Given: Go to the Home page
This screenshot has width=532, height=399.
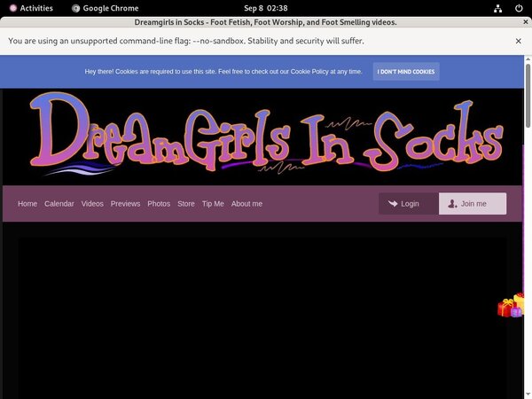Looking at the screenshot, I should point(27,204).
